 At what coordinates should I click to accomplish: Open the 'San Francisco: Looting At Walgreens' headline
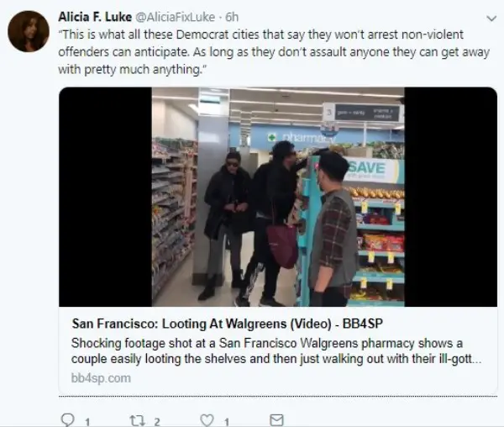(228, 324)
